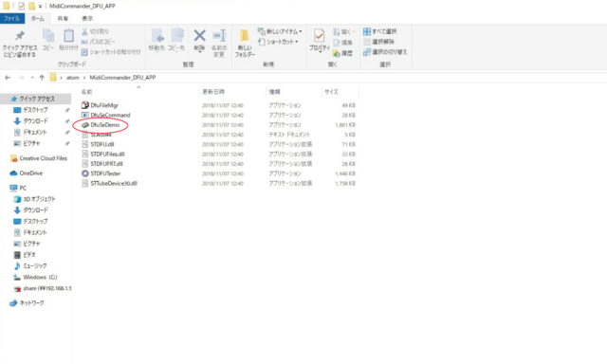607x364 pixels.
Task: Click History in the Open group
Action: coord(343,53)
